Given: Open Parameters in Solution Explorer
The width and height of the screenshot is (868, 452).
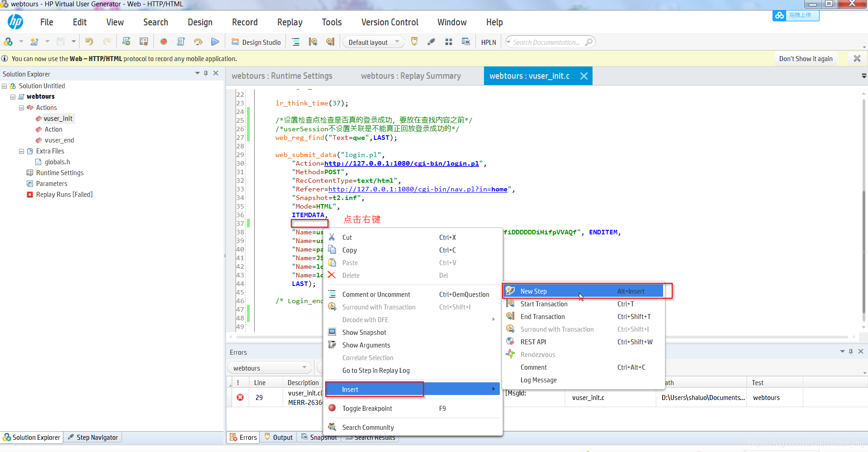Looking at the screenshot, I should (x=52, y=184).
